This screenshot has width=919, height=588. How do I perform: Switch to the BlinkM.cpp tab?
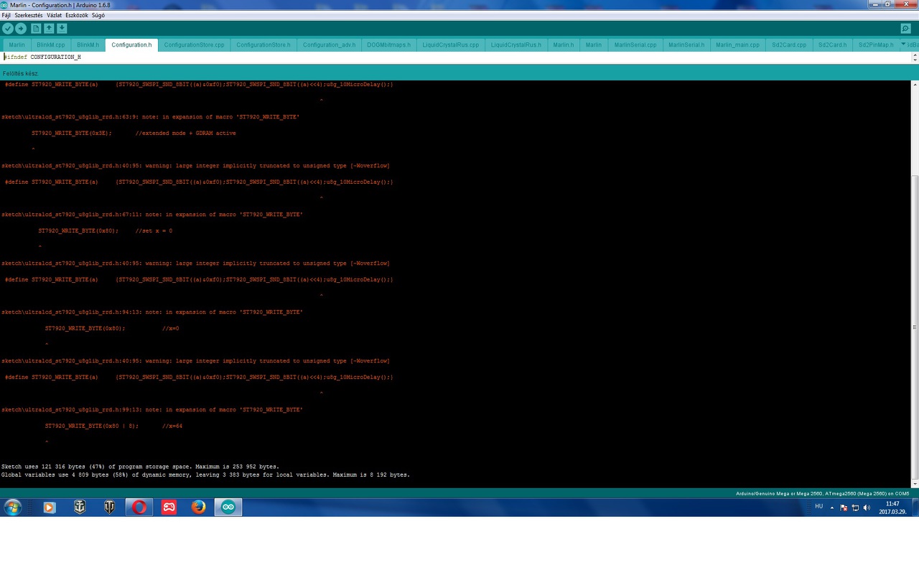[x=51, y=45]
